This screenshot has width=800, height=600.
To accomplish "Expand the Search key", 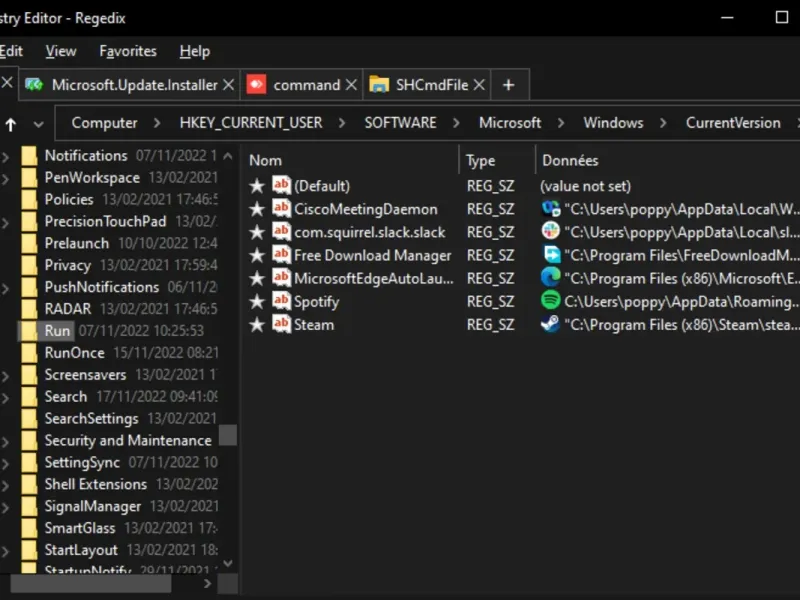I will [6, 398].
